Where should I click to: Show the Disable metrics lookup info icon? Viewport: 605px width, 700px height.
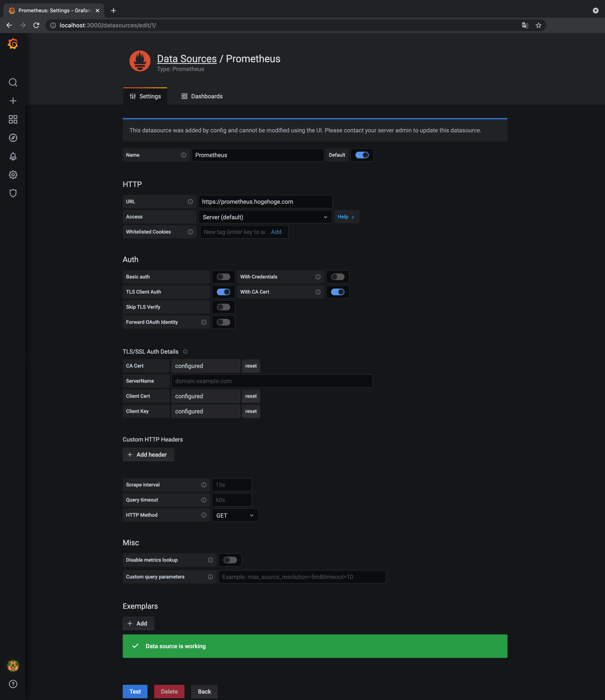click(210, 560)
